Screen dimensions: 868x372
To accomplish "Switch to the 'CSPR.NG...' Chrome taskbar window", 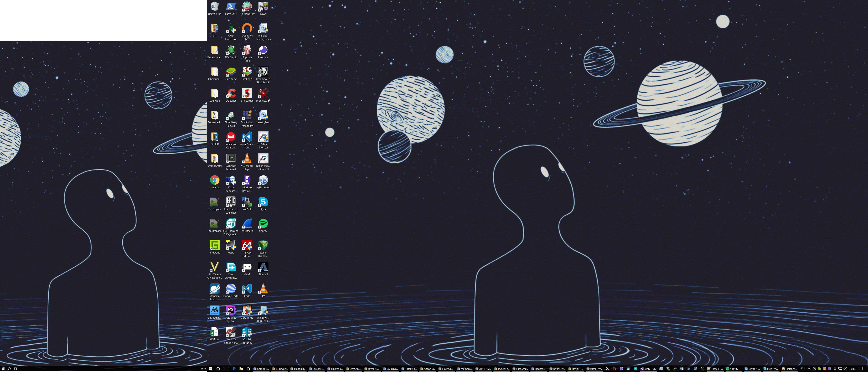I will point(391,369).
